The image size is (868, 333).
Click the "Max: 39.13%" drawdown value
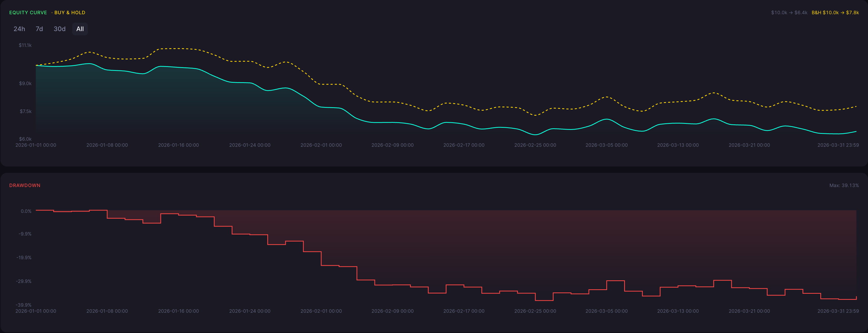pyautogui.click(x=844, y=185)
